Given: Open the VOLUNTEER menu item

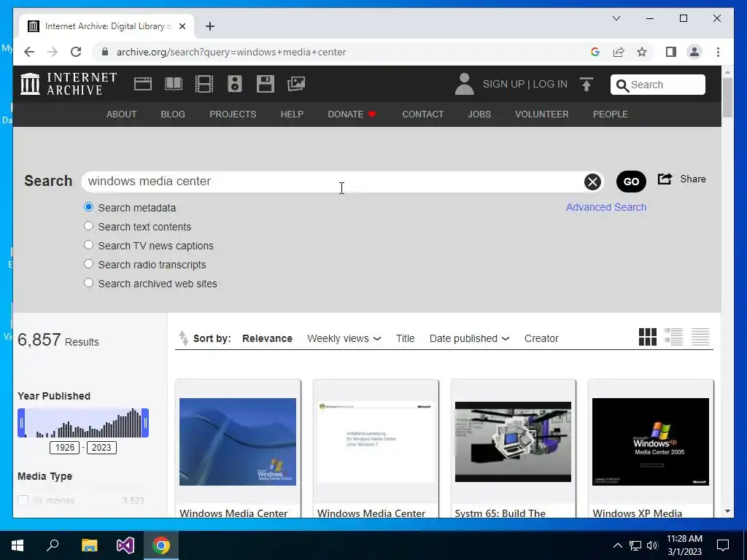Looking at the screenshot, I should [x=542, y=114].
